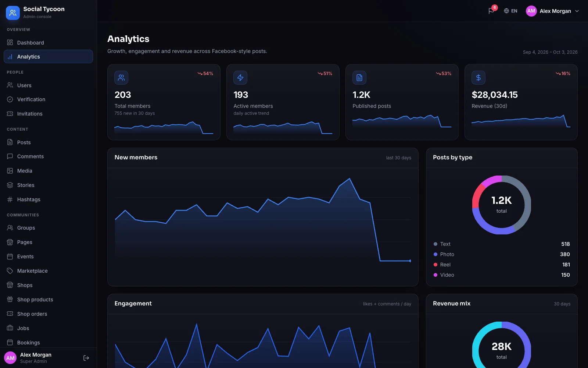This screenshot has width=588, height=368.
Task: Click the Active members lightning icon
Action: pyautogui.click(x=240, y=78)
